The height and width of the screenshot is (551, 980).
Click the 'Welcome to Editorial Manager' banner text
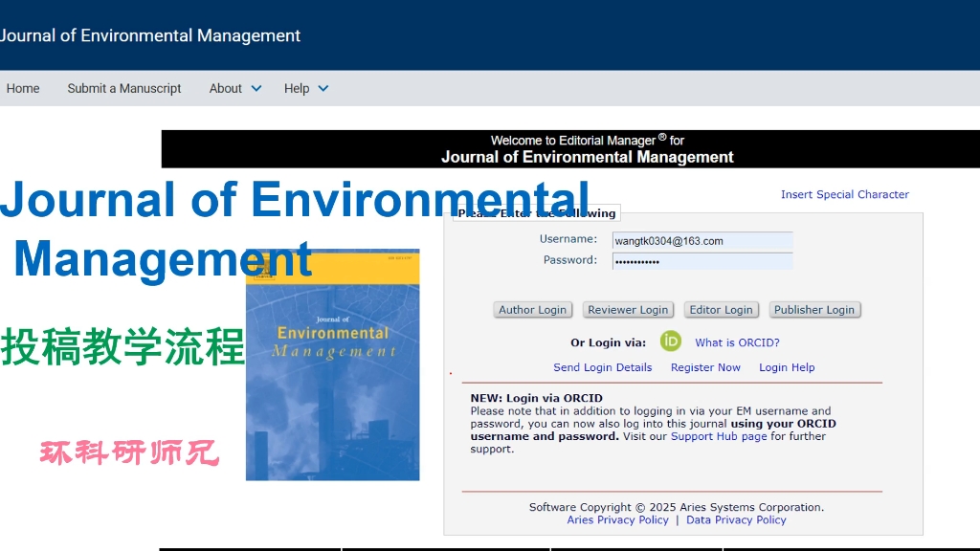[588, 141]
